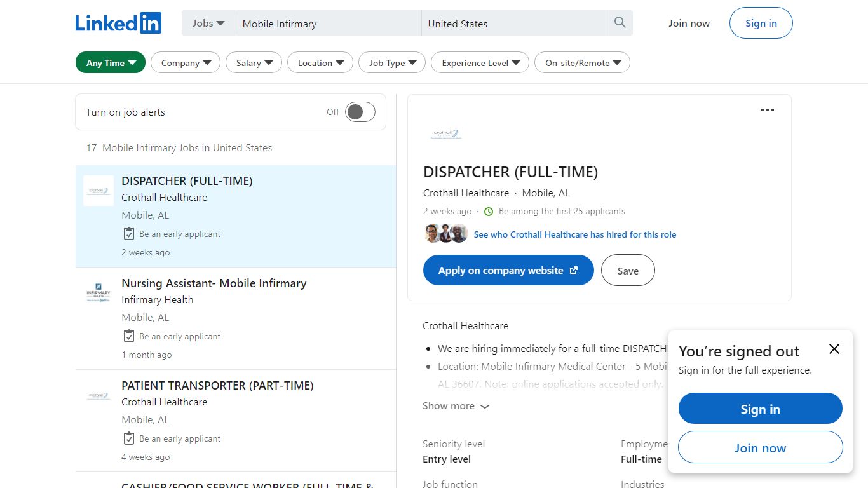Click Crothall logo in Patient Transporter listing

tap(98, 395)
